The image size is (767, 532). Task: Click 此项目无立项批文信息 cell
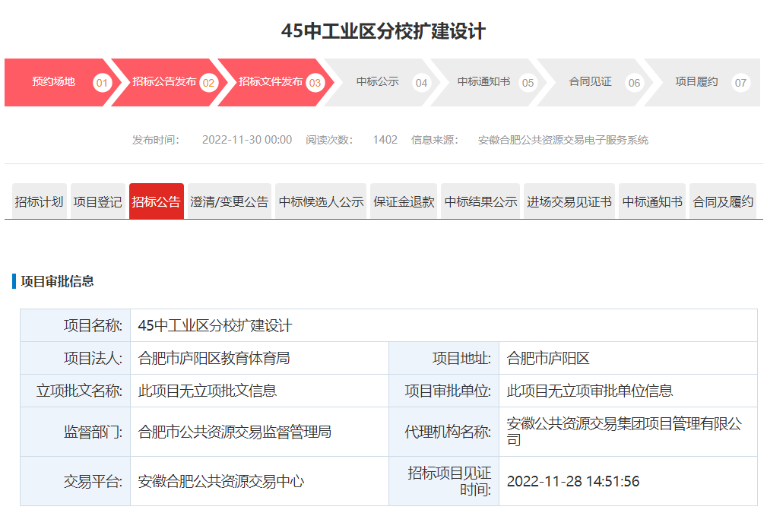tap(259, 391)
